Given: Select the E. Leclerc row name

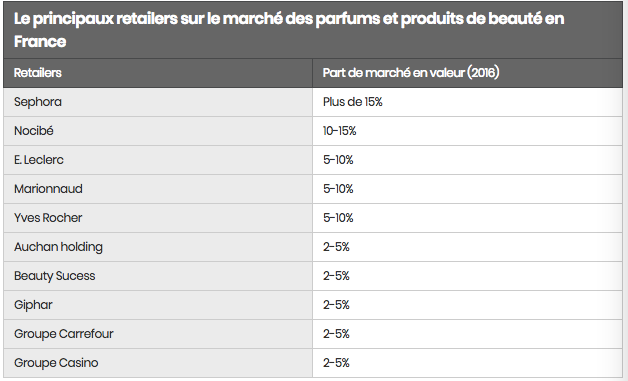Looking at the screenshot, I should (38, 160).
